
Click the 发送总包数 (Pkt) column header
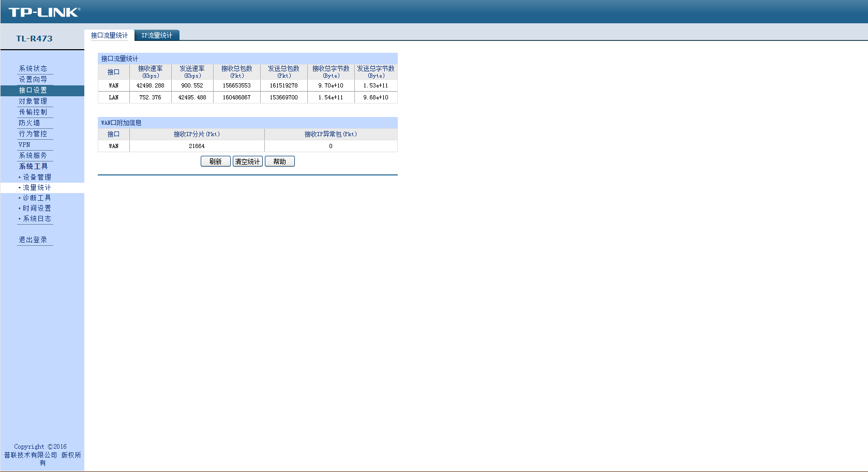pyautogui.click(x=284, y=72)
